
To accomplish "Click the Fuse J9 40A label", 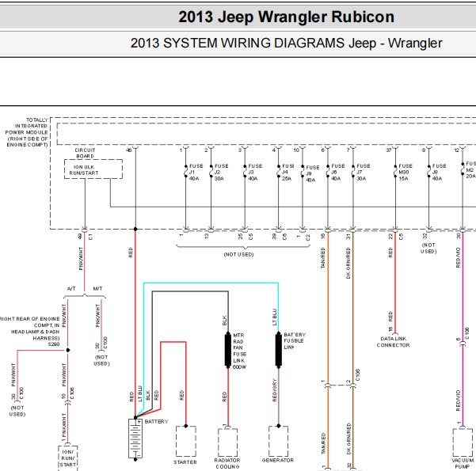I will pos(313,173).
